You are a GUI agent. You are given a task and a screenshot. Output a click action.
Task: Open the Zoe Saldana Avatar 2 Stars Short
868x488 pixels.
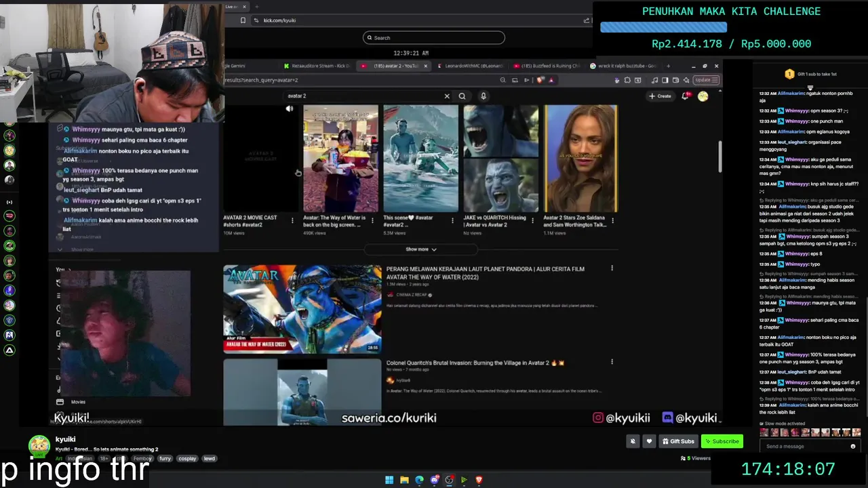(581, 159)
